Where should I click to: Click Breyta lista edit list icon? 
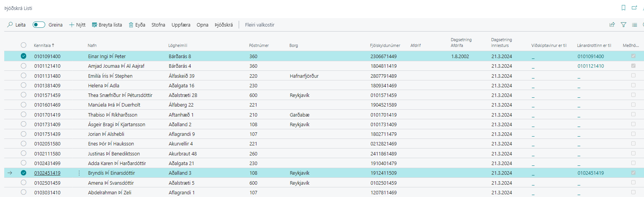coord(94,25)
